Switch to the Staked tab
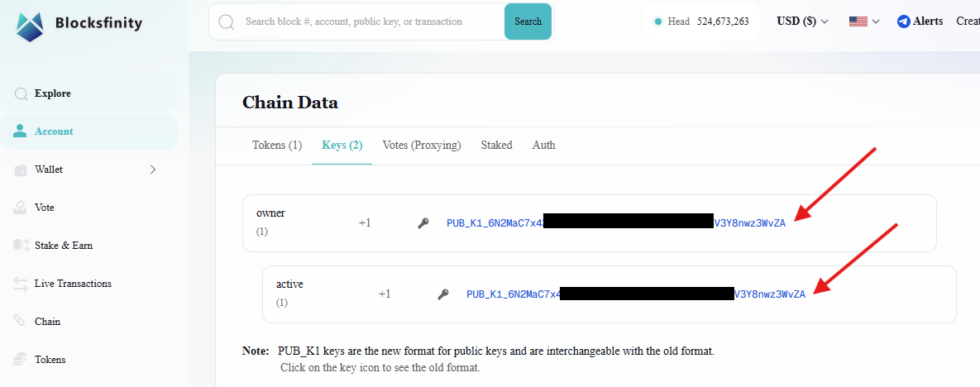Image resolution: width=980 pixels, height=387 pixels. pos(496,145)
